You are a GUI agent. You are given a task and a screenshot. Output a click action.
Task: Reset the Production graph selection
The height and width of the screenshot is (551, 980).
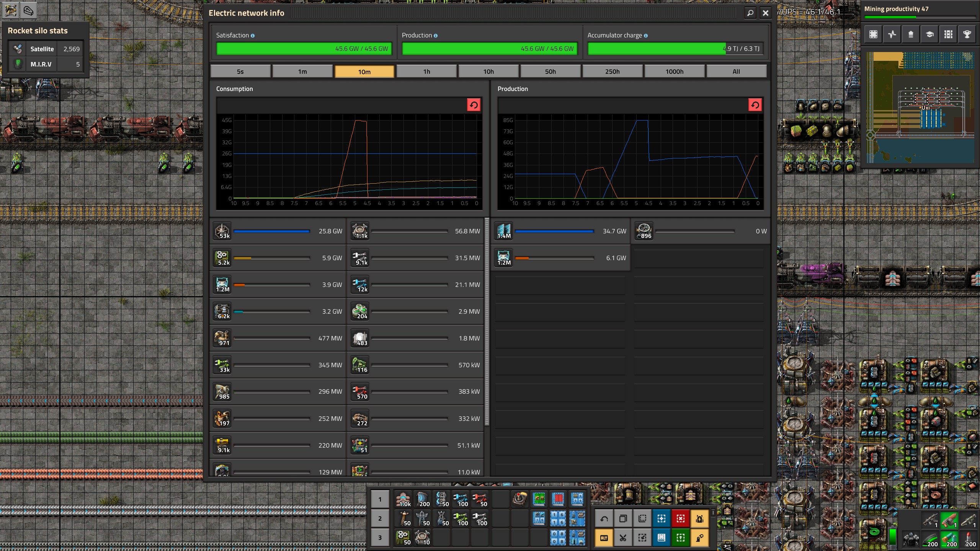(755, 105)
